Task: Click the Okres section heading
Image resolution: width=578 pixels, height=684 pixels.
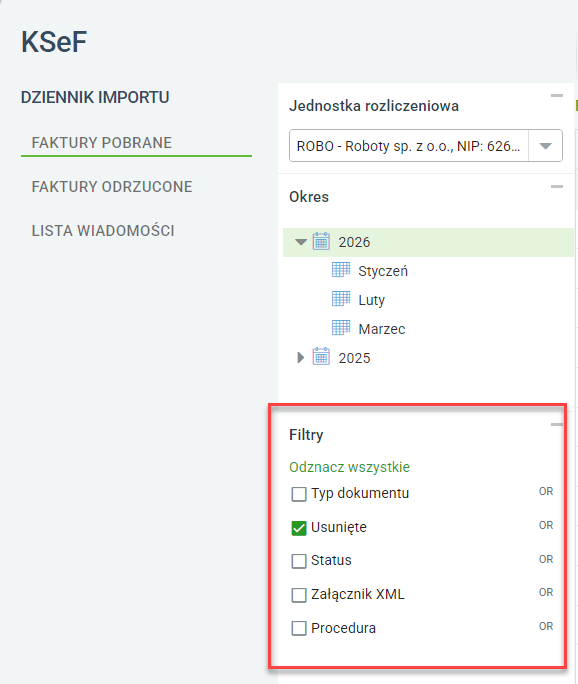Action: coord(309,197)
